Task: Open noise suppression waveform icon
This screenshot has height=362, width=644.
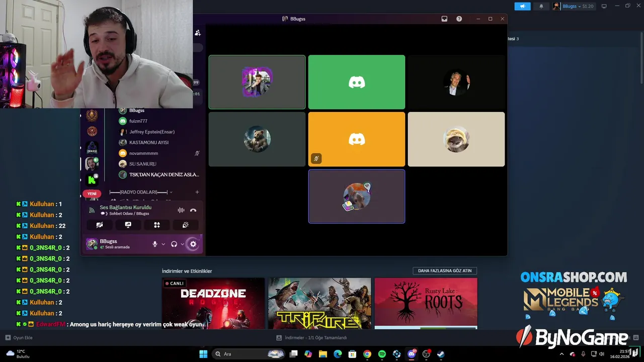Action: (x=181, y=210)
